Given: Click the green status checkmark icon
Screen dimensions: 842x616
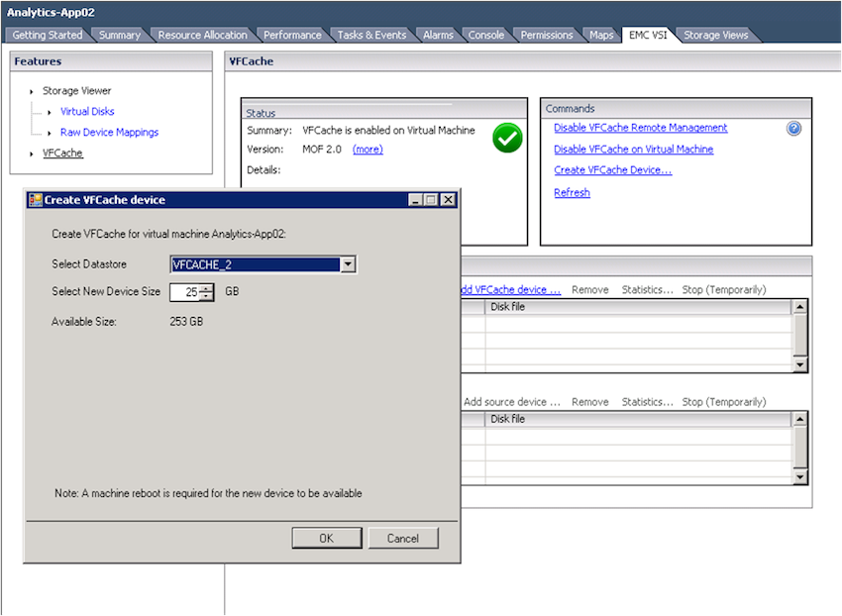Looking at the screenshot, I should click(x=507, y=138).
